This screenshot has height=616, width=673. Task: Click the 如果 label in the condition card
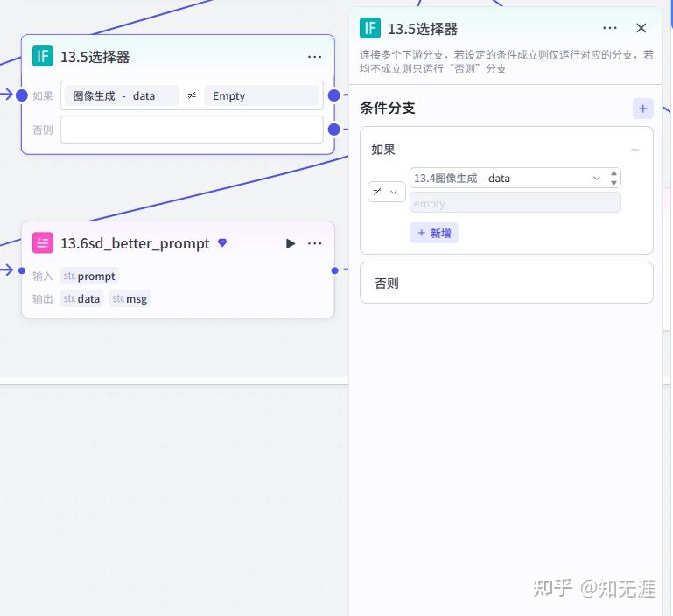pos(383,150)
